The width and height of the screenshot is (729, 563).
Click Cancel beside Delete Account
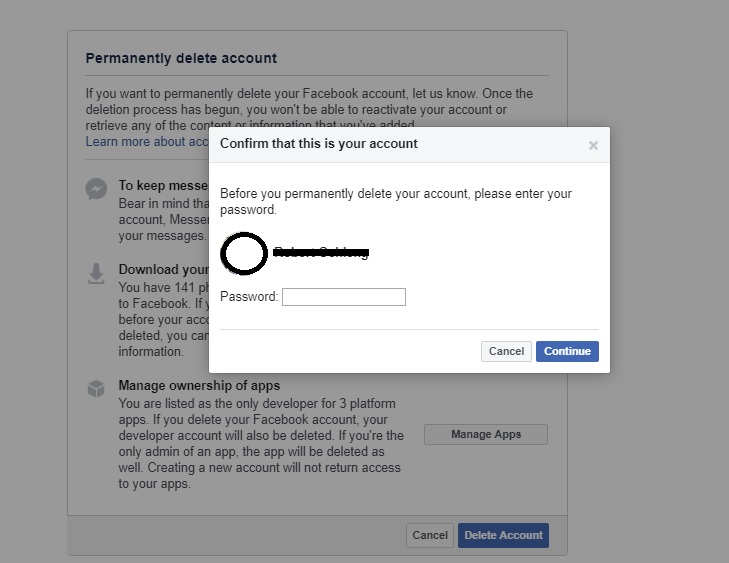pos(430,535)
